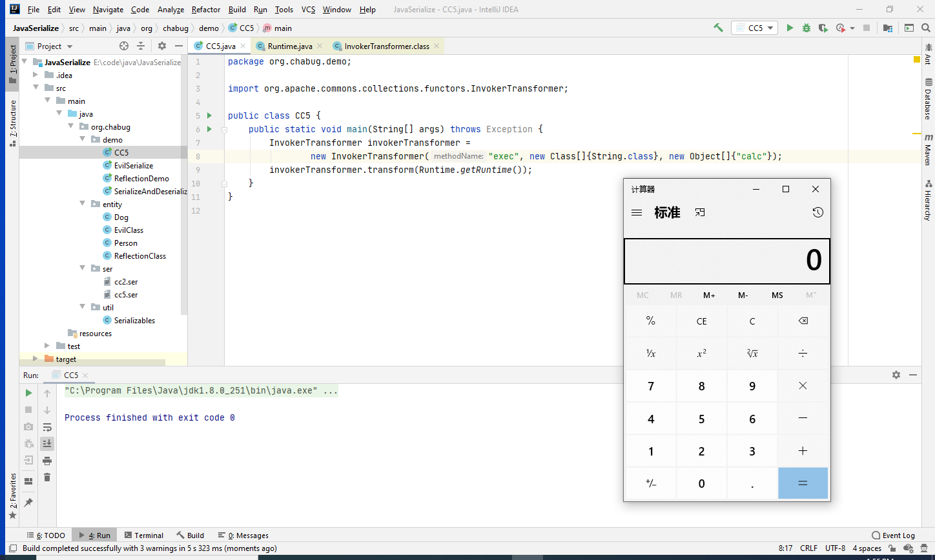Click CRLF line separator in status bar
This screenshot has width=935, height=560.
click(x=808, y=548)
